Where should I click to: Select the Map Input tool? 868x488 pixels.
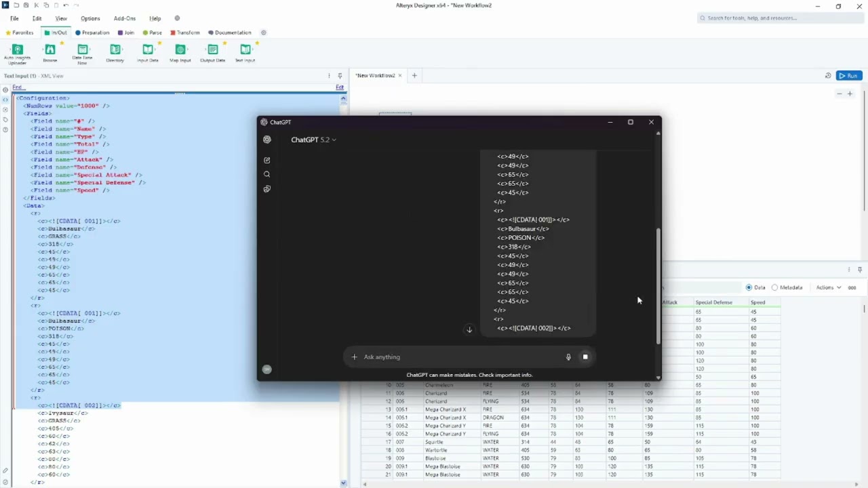pyautogui.click(x=180, y=54)
